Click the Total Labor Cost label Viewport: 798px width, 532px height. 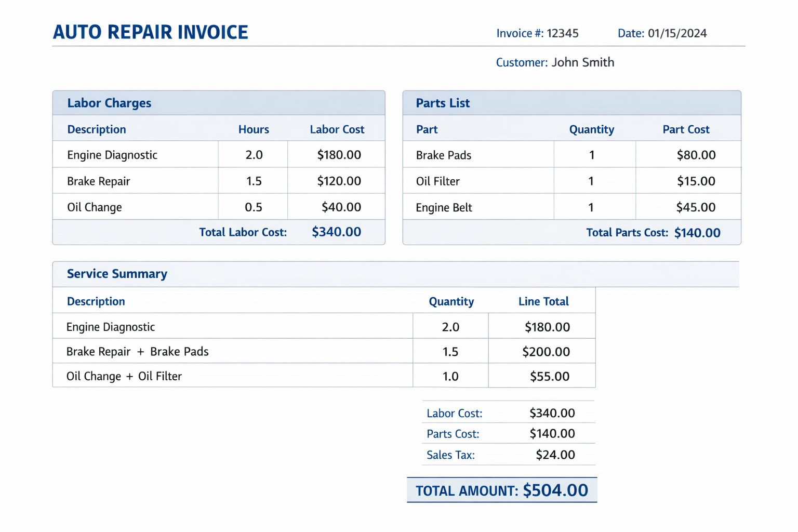(243, 232)
